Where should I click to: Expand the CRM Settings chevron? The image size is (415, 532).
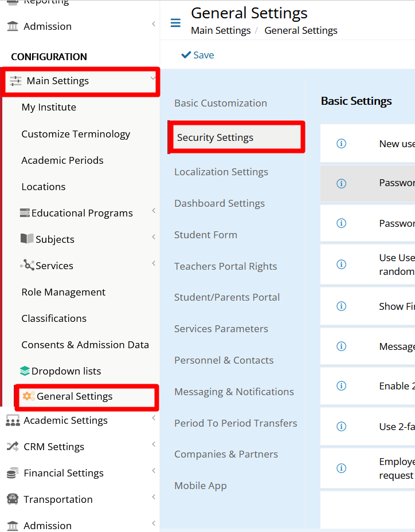click(x=154, y=444)
